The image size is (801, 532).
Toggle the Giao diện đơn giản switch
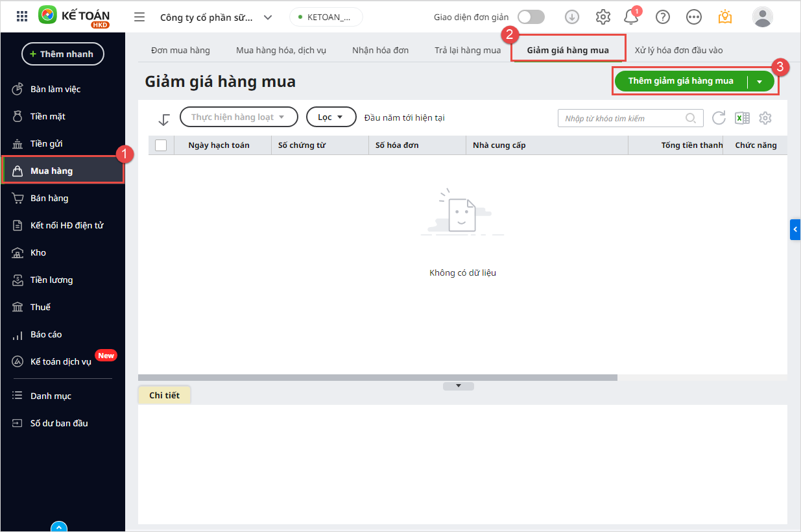(531, 17)
